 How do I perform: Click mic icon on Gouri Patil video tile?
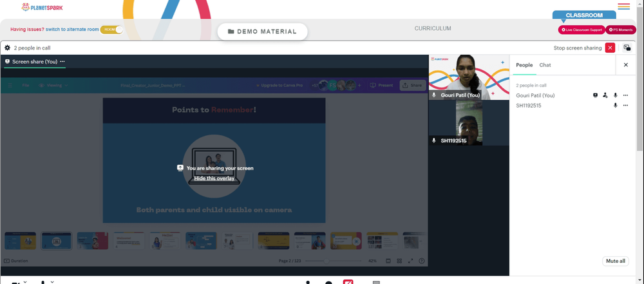point(433,95)
